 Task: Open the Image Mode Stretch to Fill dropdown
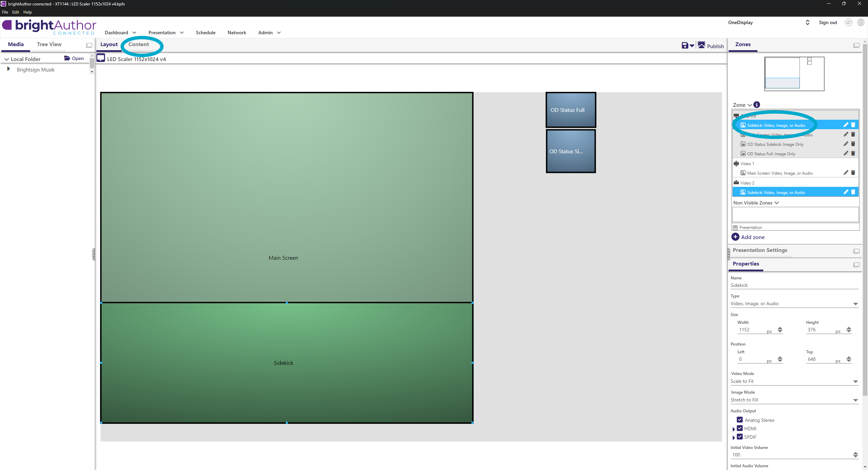tap(855, 400)
